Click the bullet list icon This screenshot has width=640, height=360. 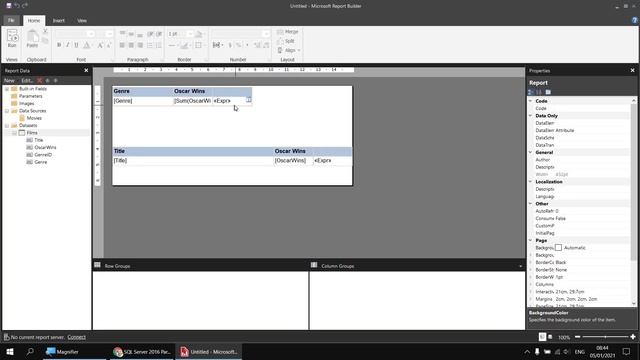150,45
